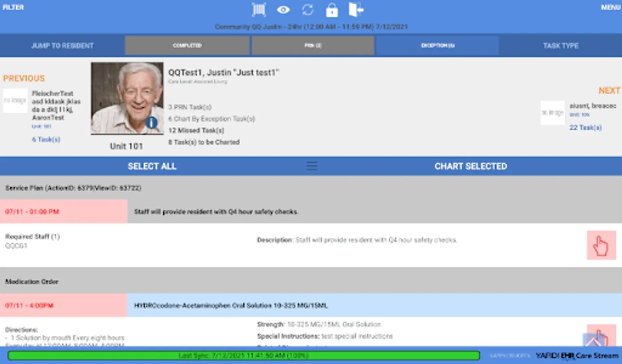Screen dimensions: 622x364
Task: Click the Yardi EHR Care Stream logo
Action: click(575, 356)
